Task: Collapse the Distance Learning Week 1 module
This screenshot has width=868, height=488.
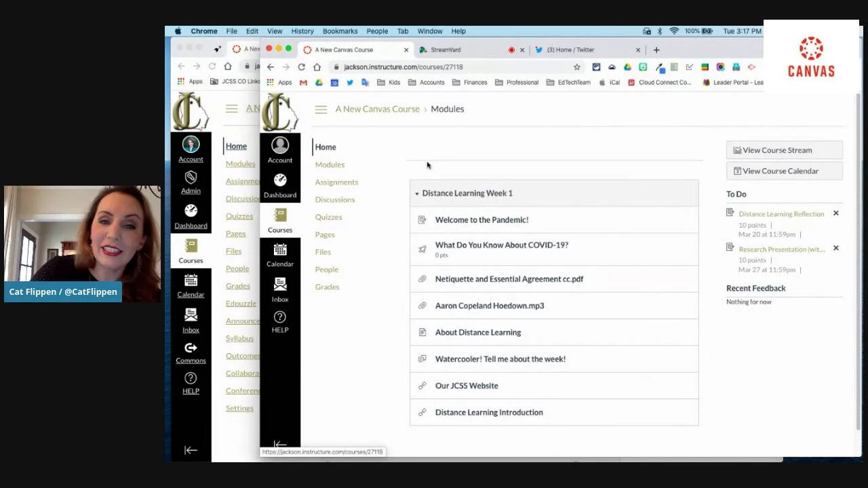Action: point(417,193)
